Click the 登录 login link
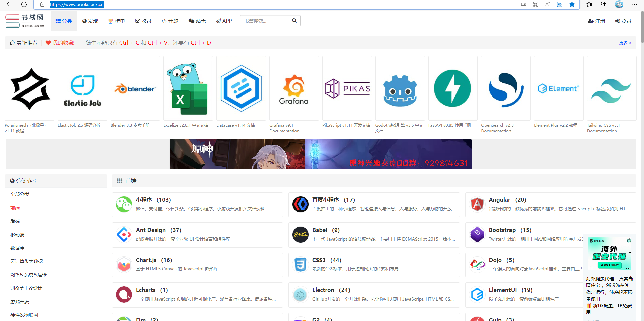644x321 pixels. coord(623,21)
